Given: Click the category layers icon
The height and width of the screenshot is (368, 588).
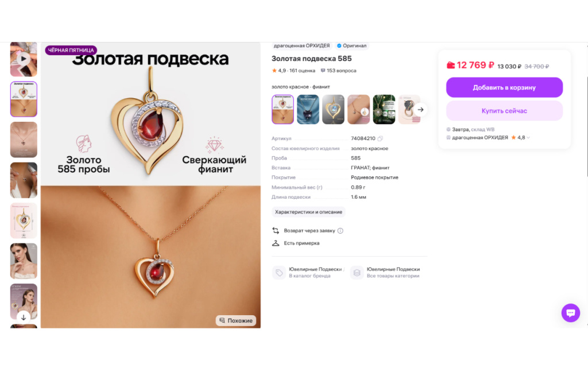Looking at the screenshot, I should pyautogui.click(x=357, y=273).
